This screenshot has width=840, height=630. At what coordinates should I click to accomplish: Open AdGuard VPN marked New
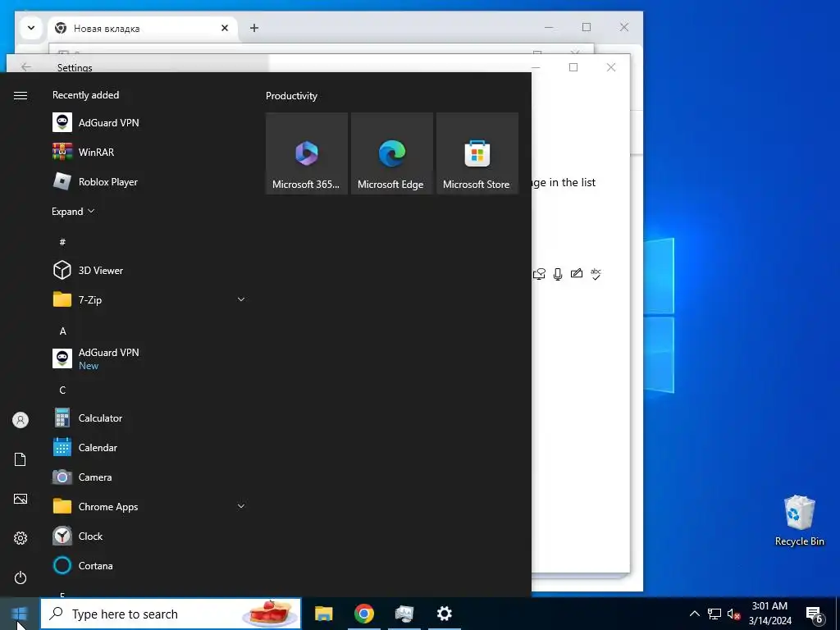(149, 358)
